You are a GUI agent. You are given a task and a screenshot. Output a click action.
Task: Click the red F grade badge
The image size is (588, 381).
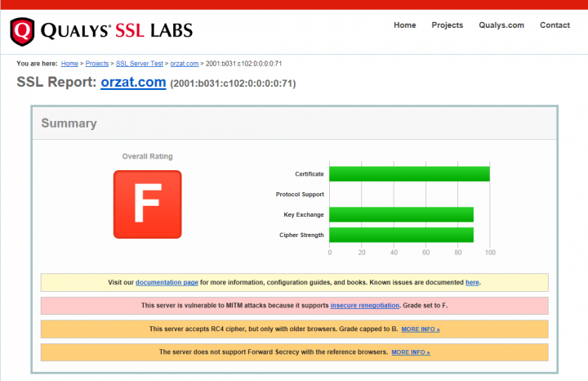coord(147,204)
